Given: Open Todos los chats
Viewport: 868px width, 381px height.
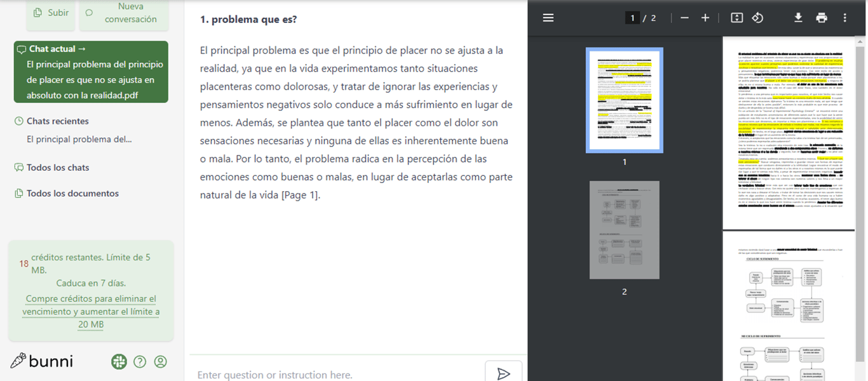Looking at the screenshot, I should point(58,168).
